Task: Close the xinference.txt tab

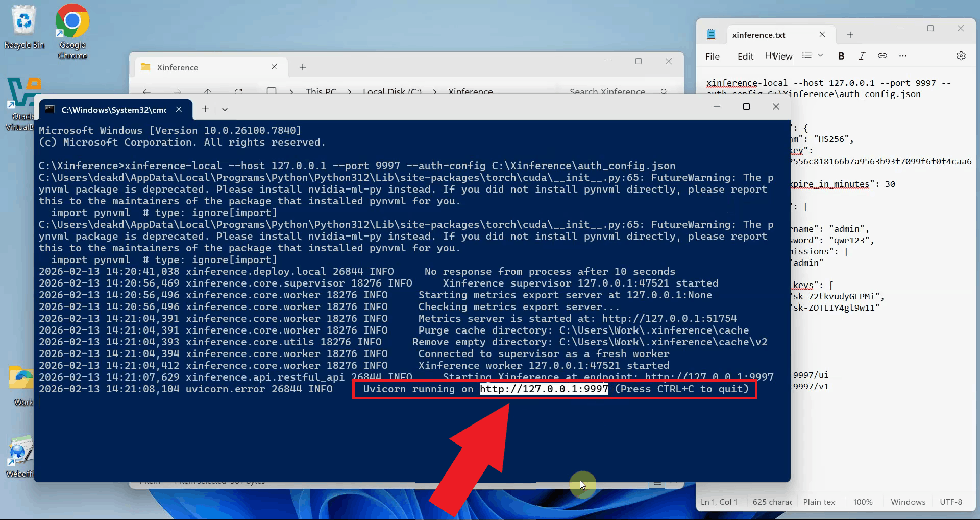Action: (x=822, y=35)
